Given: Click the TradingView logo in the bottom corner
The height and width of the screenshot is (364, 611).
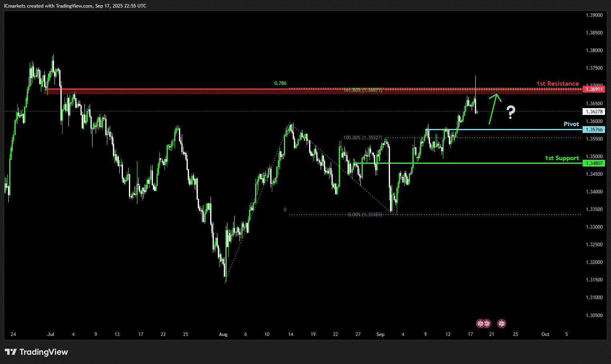Looking at the screenshot, I should tap(36, 352).
